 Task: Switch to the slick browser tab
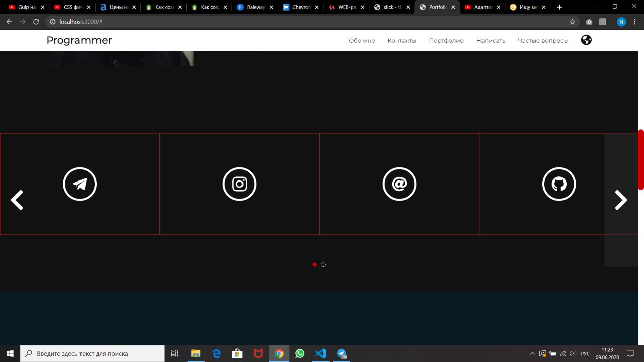click(392, 7)
